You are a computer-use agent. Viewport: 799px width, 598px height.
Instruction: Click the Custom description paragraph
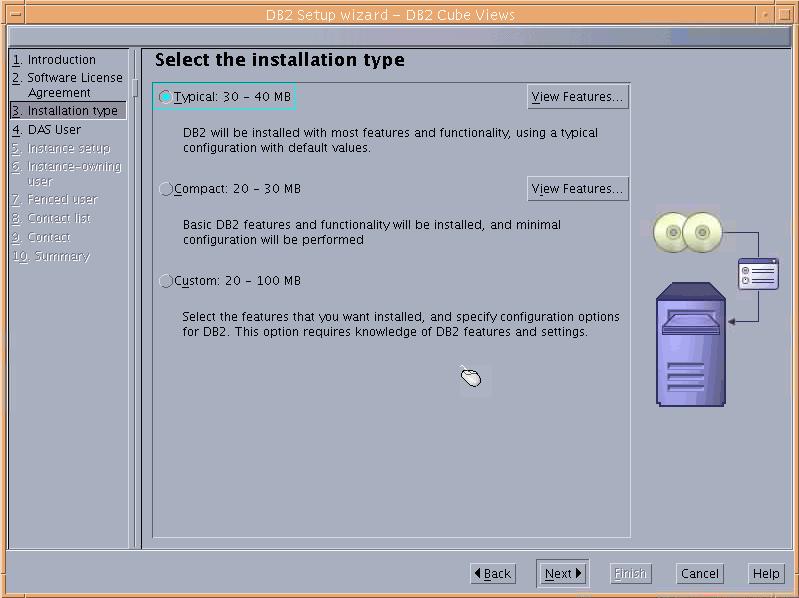401,324
